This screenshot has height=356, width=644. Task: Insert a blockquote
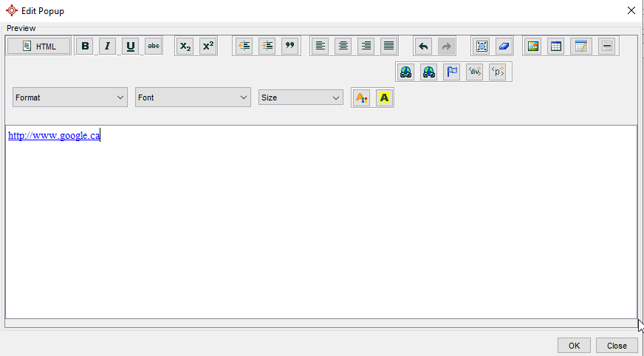tap(290, 47)
